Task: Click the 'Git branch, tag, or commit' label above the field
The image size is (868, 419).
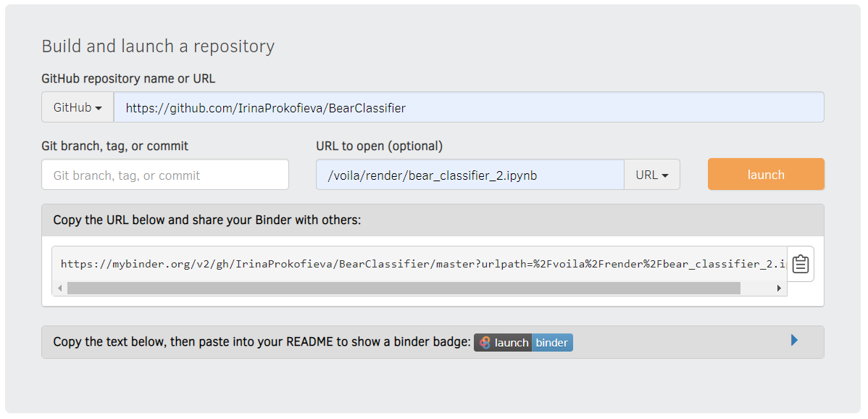Action: tap(115, 146)
